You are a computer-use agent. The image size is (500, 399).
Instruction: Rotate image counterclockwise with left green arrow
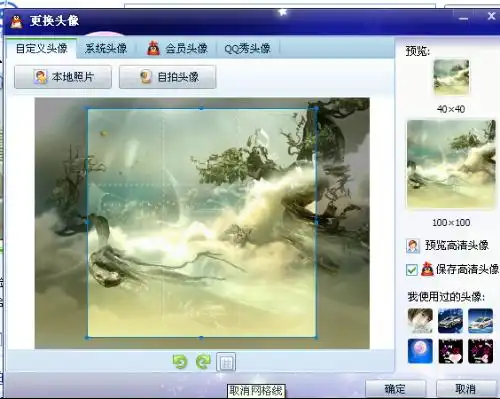coord(180,362)
